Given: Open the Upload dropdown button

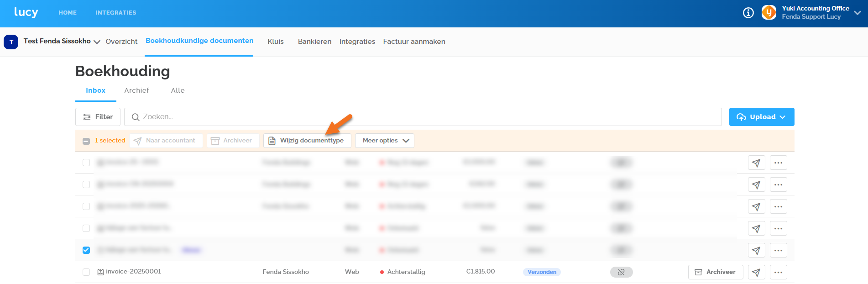Looking at the screenshot, I should tap(762, 117).
